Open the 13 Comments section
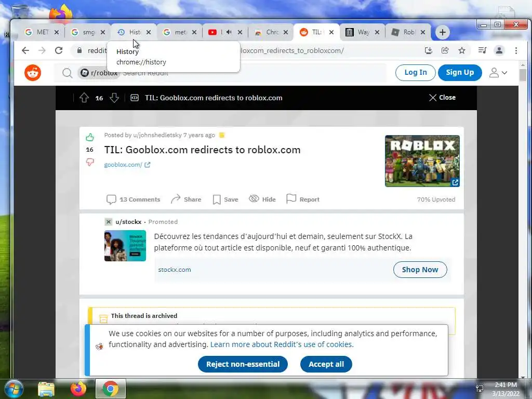 click(133, 199)
